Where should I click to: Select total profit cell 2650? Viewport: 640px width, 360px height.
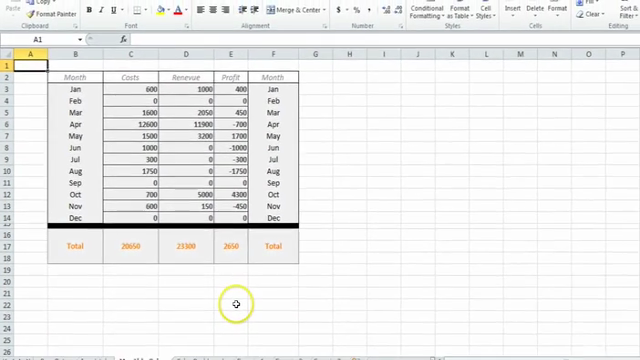click(x=231, y=246)
